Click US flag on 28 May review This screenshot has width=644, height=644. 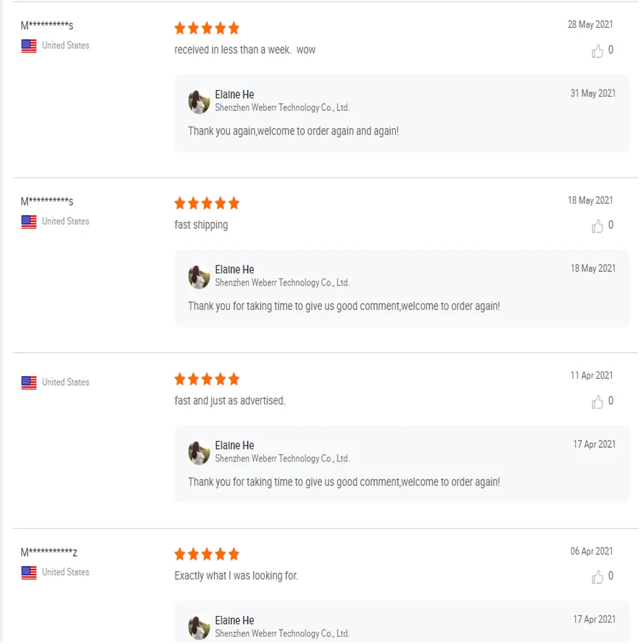tap(29, 46)
